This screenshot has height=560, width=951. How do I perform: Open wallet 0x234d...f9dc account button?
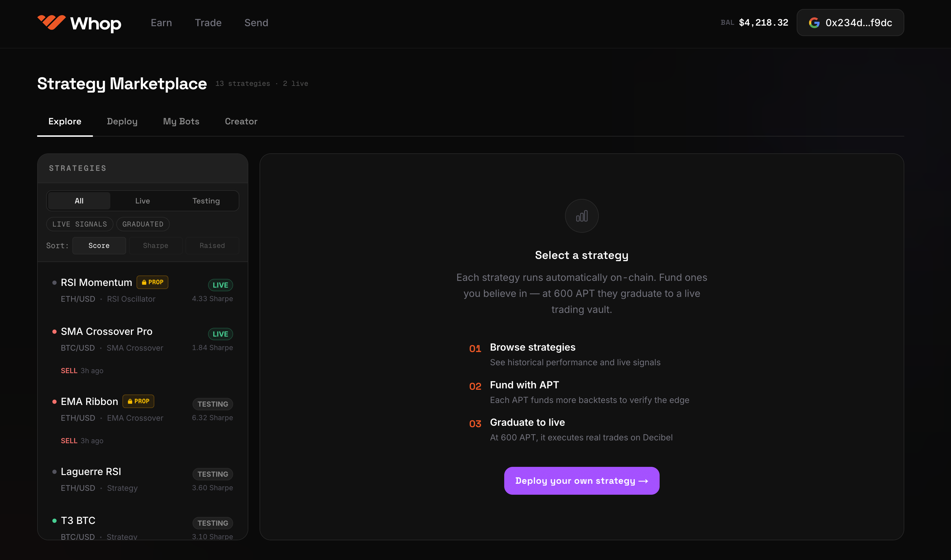[850, 23]
